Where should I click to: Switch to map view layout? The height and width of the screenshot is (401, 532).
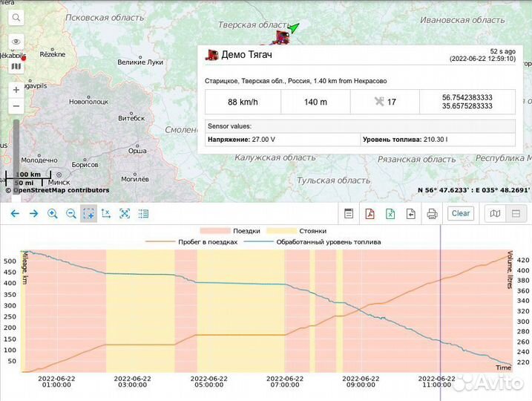pyautogui.click(x=495, y=214)
